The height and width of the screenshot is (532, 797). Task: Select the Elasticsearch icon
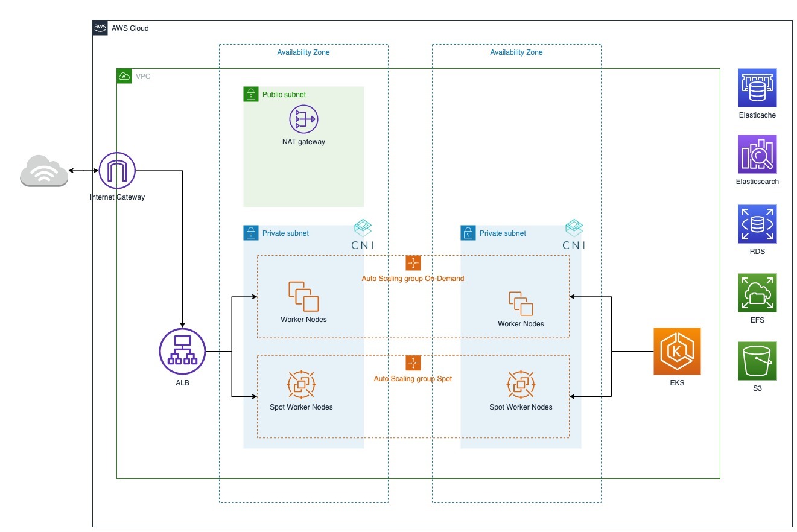(x=757, y=154)
